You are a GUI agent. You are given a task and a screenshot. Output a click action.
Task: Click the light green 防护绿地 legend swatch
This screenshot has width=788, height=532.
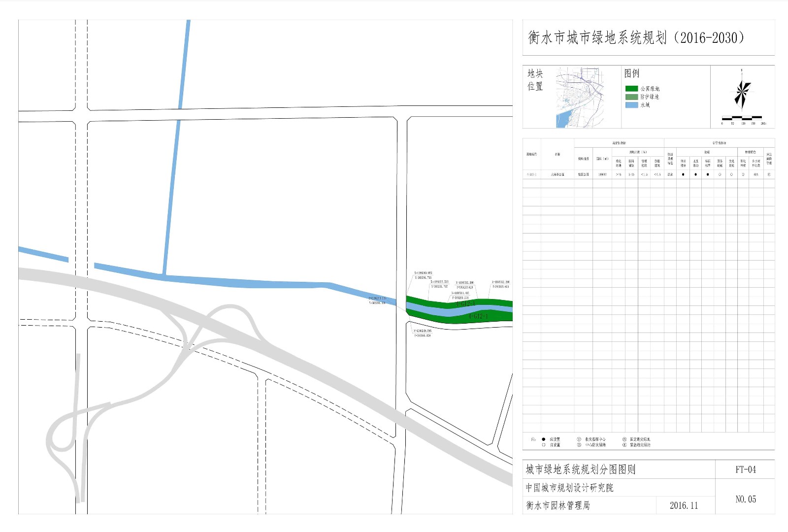pos(631,97)
